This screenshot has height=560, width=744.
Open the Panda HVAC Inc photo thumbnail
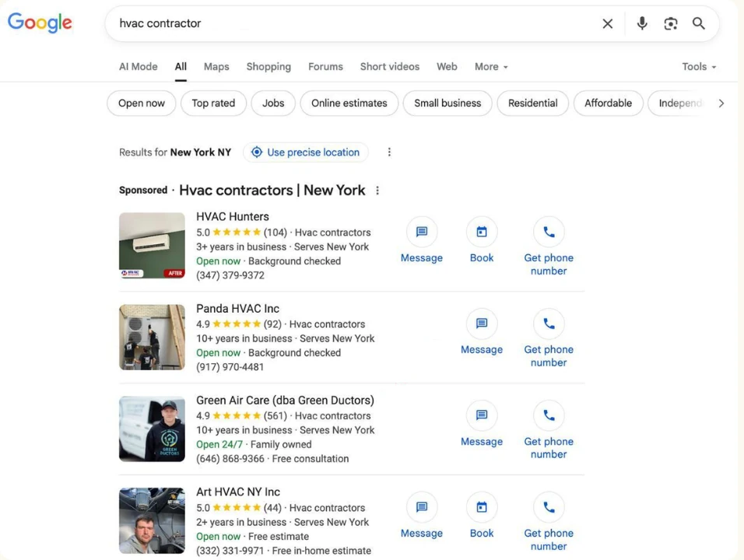152,338
